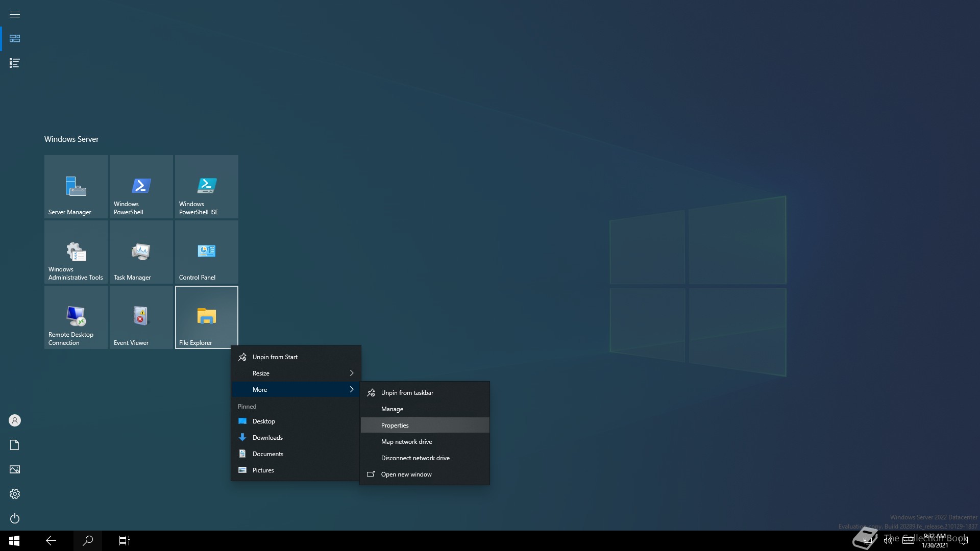The height and width of the screenshot is (551, 980).
Task: Click the Windows Server group title
Action: pyautogui.click(x=71, y=139)
